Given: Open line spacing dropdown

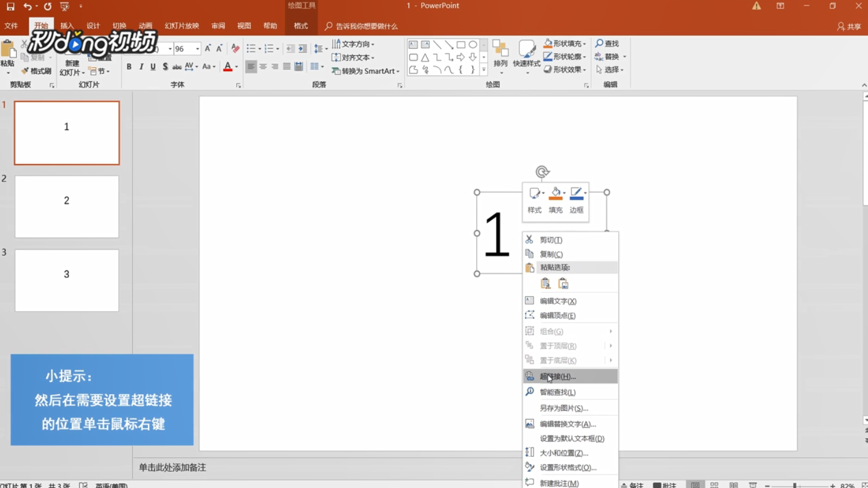Looking at the screenshot, I should tap(319, 49).
